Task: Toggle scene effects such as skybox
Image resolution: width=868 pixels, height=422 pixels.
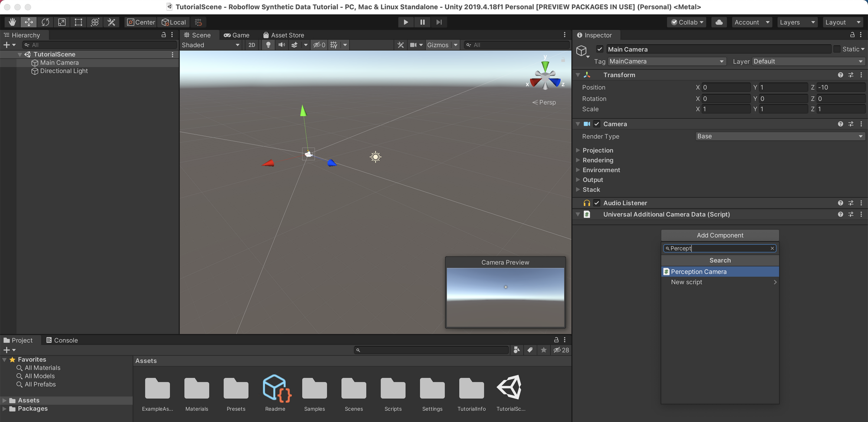Action: click(x=294, y=45)
